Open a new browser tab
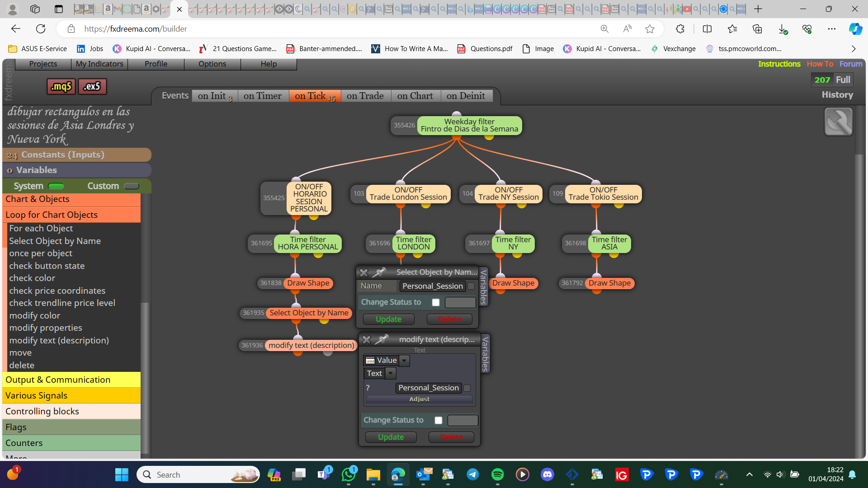Image resolution: width=868 pixels, height=488 pixels. tap(758, 9)
